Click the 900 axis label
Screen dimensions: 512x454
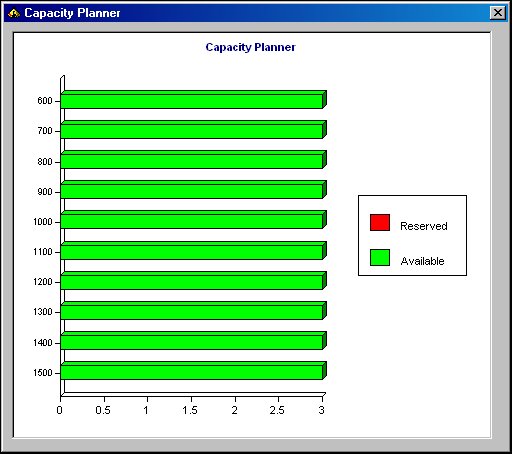pyautogui.click(x=45, y=192)
